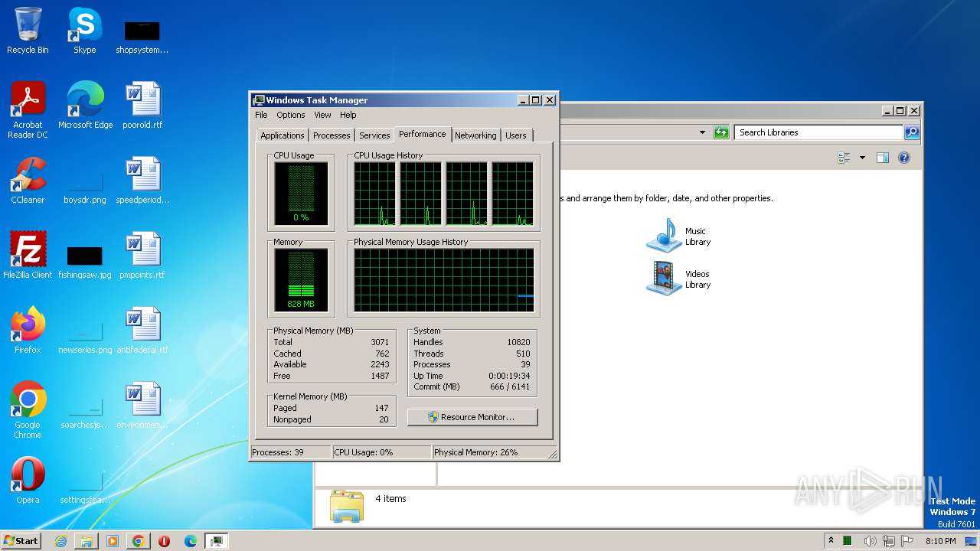Open the Help menu in Task Manager
Viewport: 980px width, 551px height.
point(348,115)
